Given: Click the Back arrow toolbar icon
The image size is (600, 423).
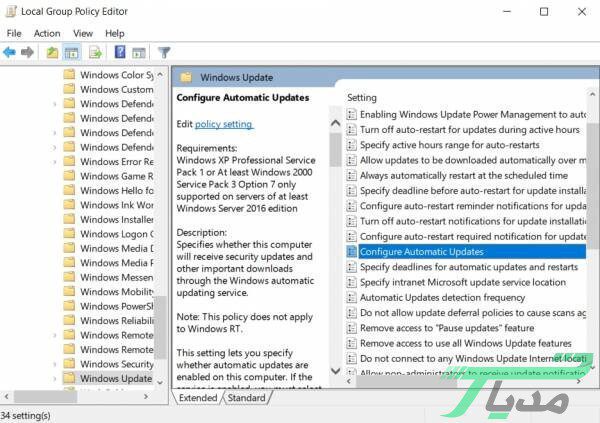Looking at the screenshot, I should tap(10, 52).
